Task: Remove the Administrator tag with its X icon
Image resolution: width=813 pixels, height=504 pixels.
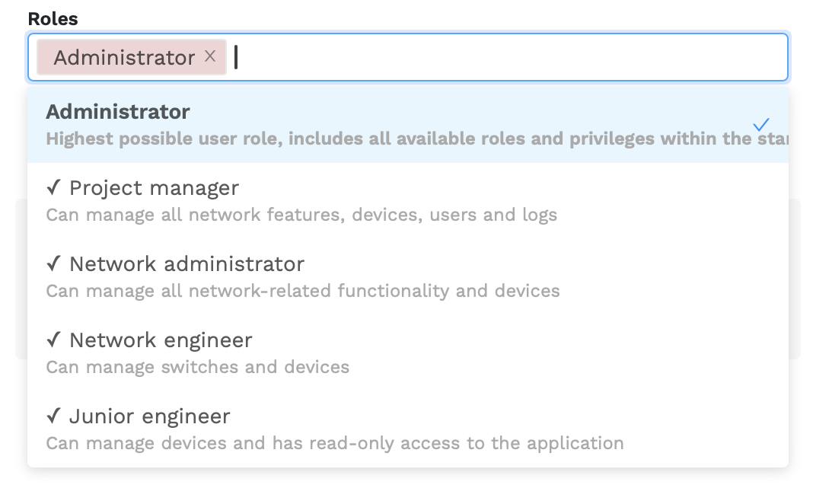Action: pos(211,56)
